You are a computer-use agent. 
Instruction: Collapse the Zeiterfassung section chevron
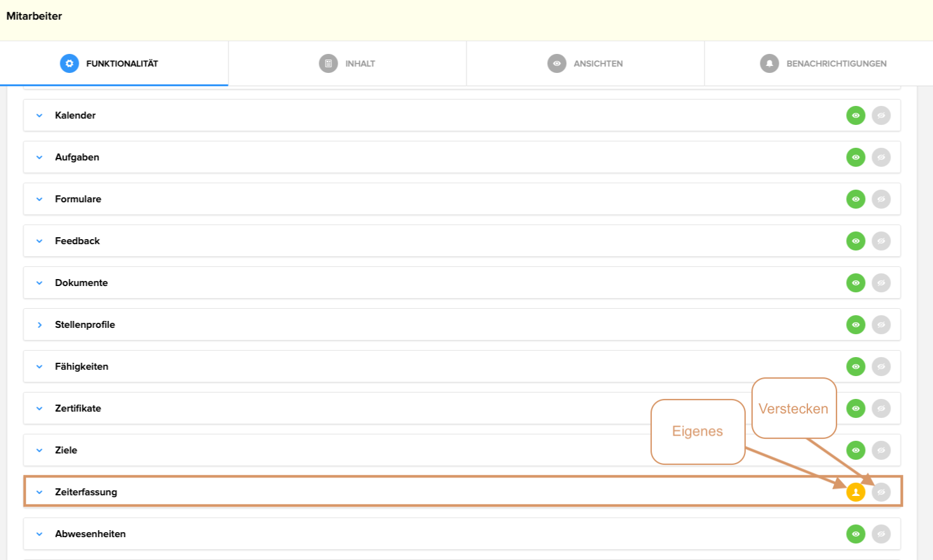pyautogui.click(x=39, y=492)
